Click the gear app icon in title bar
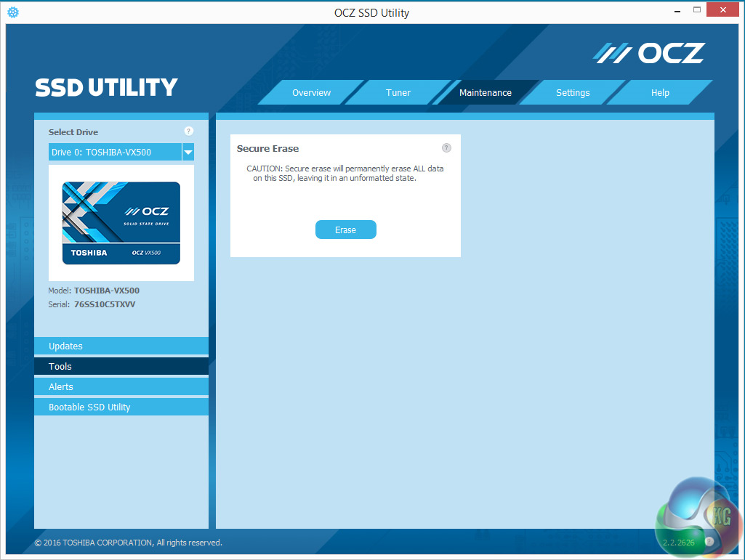 pyautogui.click(x=13, y=12)
